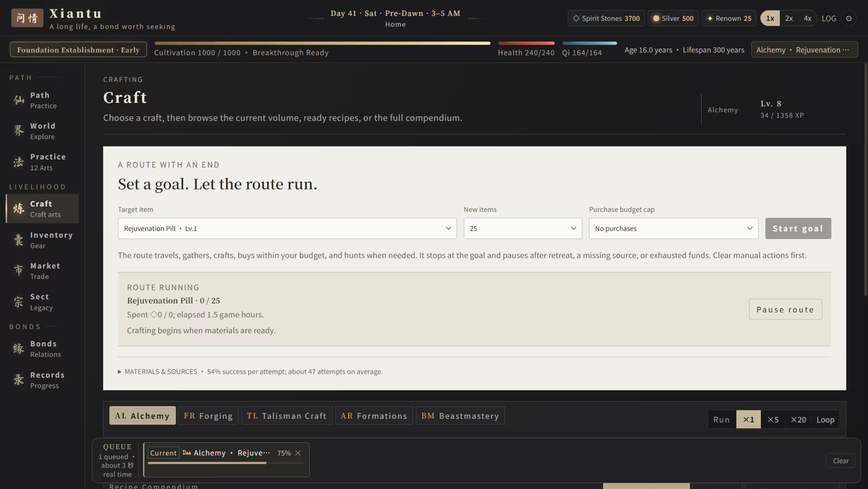Click the Silver coin icon
Screen dimensions: 868x489
pos(656,18)
